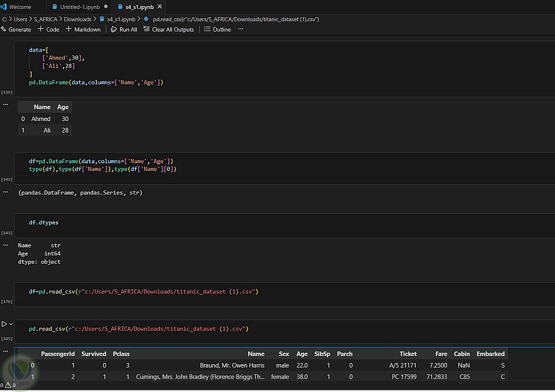Click the Generate sparkle button in notebook toolbar
The width and height of the screenshot is (555, 392).
tap(16, 29)
